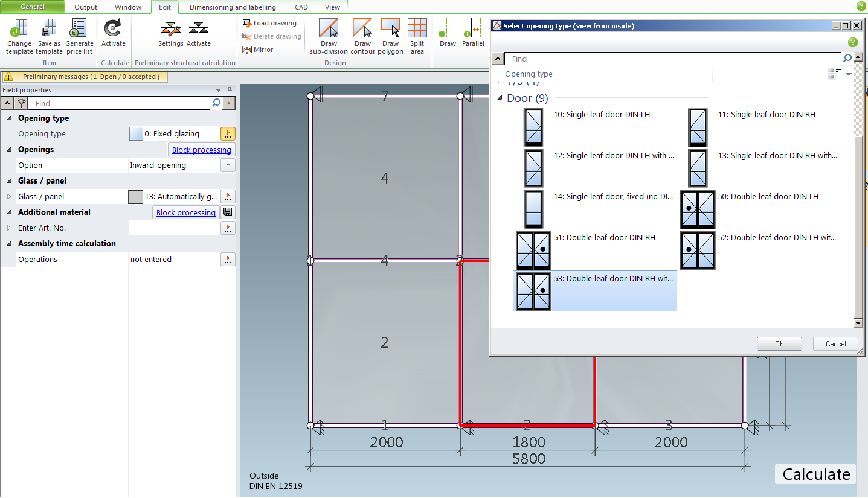This screenshot has width=868, height=498.
Task: Toggle the Field properties panel pin
Action: pyautogui.click(x=230, y=90)
